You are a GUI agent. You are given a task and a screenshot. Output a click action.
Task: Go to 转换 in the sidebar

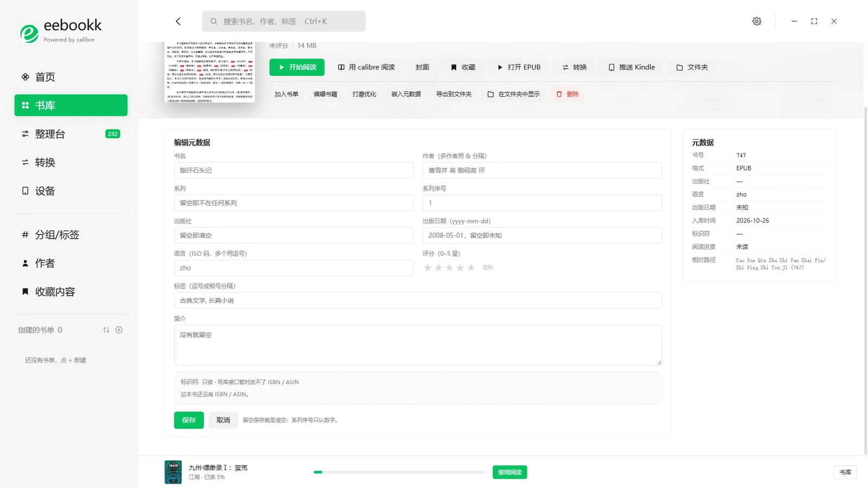71,162
